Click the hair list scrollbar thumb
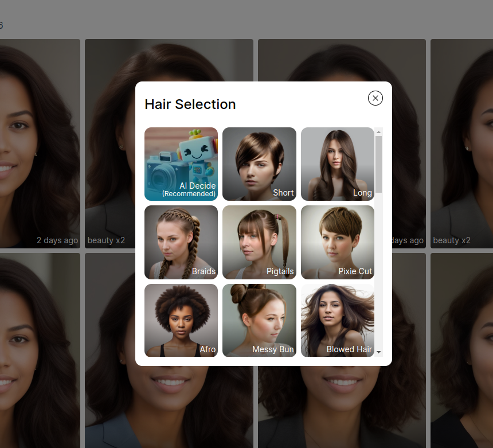Image resolution: width=493 pixels, height=448 pixels. [378, 163]
